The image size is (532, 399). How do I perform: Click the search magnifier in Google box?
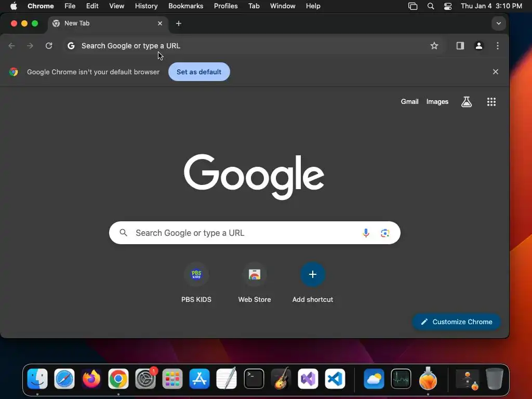click(124, 233)
